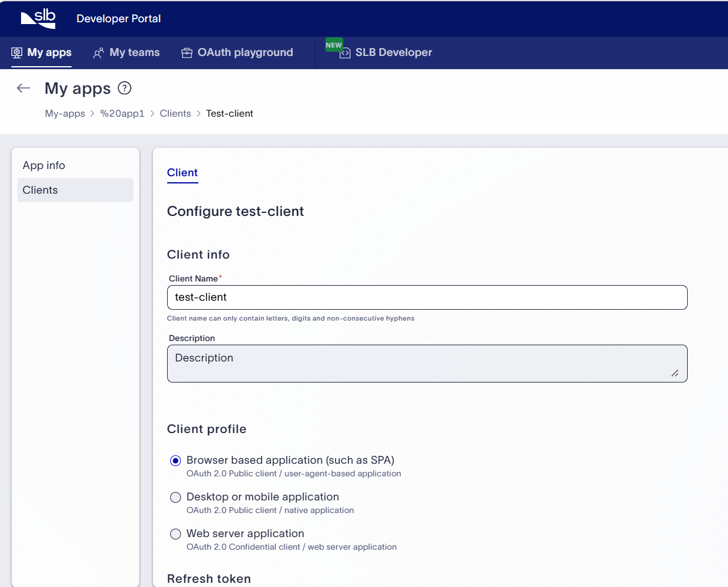Click the SLB logo in header
The height and width of the screenshot is (587, 728).
click(38, 19)
